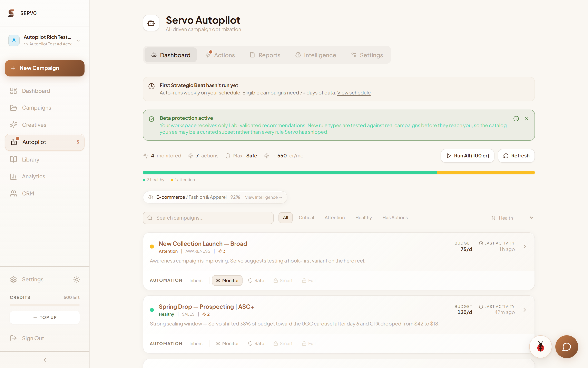
Task: Switch to the Actions tab
Action: 220,55
